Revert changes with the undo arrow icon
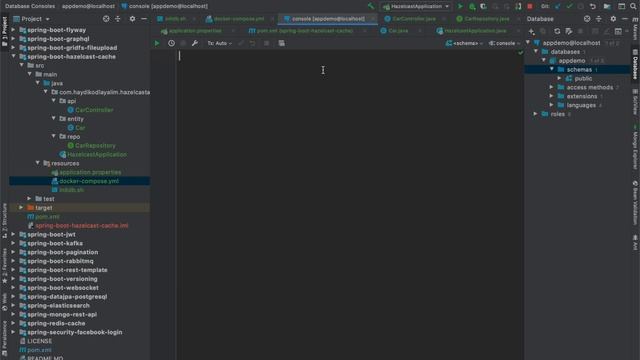Viewport: 640px width, 360px height. [593, 6]
